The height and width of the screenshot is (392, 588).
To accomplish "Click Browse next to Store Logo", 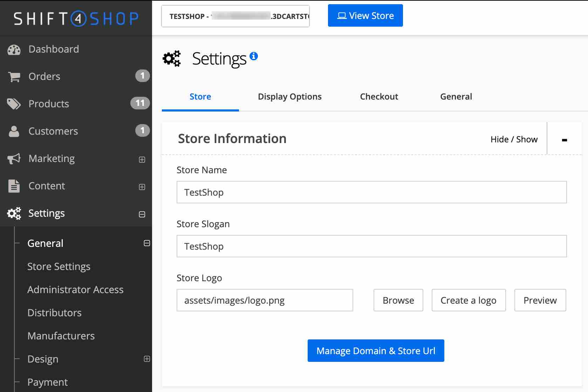I will coord(398,300).
